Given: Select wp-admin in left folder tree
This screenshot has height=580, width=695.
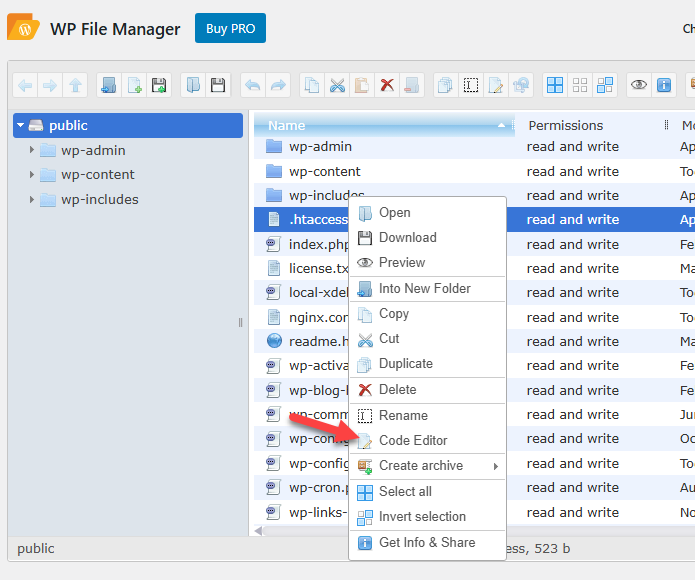Looking at the screenshot, I should (x=93, y=150).
